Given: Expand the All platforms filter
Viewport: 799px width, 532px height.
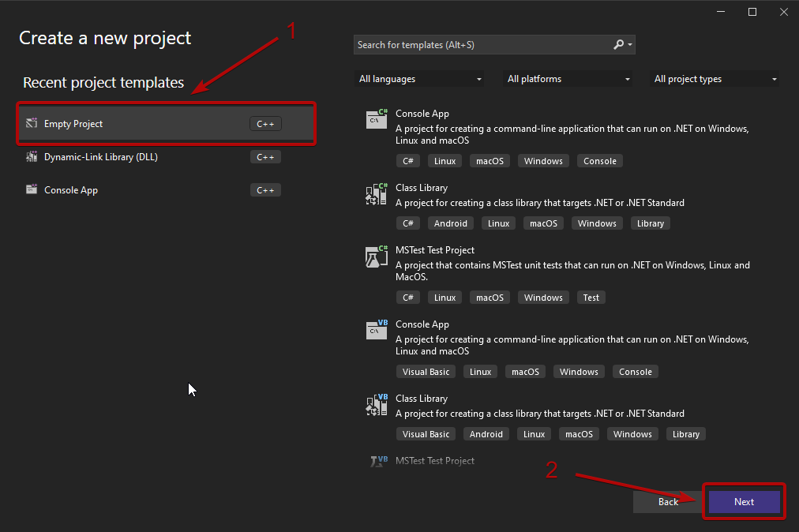Looking at the screenshot, I should pyautogui.click(x=568, y=79).
